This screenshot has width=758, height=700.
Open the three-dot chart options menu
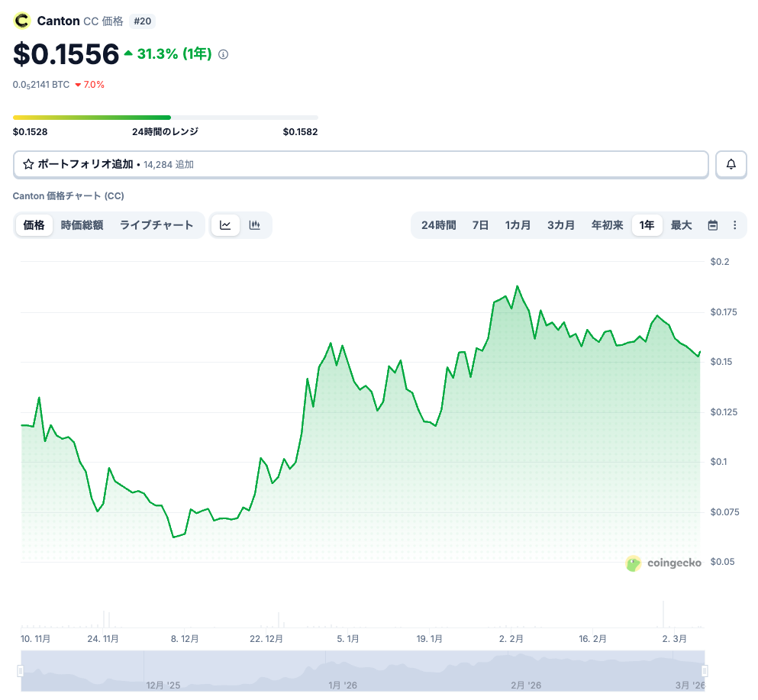[734, 225]
